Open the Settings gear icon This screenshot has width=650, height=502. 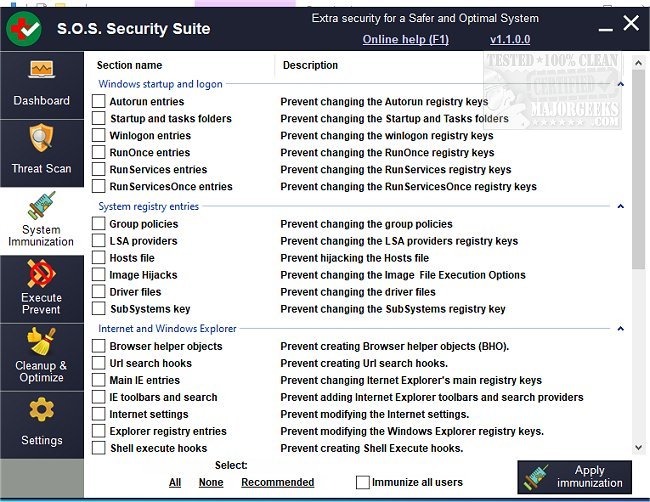[42, 410]
